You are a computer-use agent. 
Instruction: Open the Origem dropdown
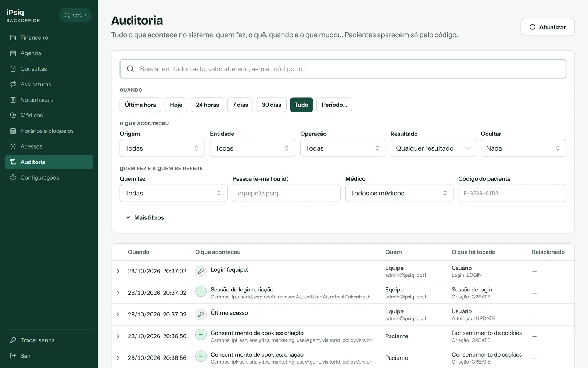coord(162,148)
